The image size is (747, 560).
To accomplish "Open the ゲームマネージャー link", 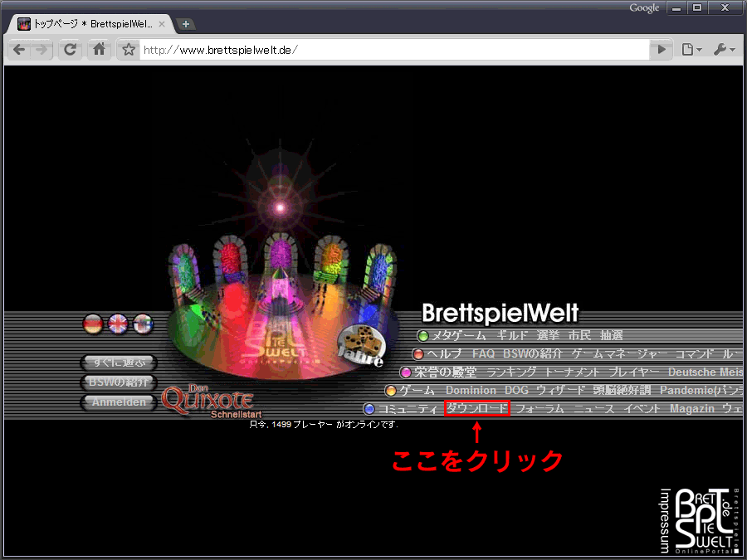I will tap(619, 353).
